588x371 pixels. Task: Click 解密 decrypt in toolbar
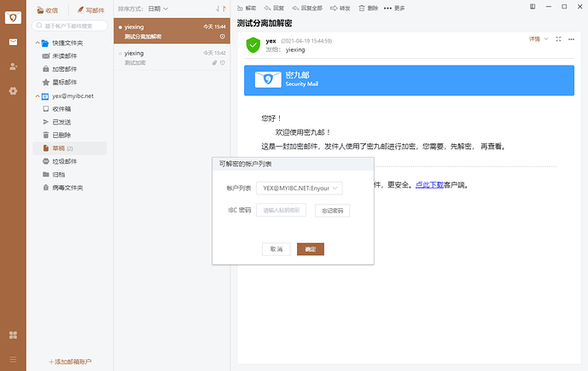(x=247, y=9)
